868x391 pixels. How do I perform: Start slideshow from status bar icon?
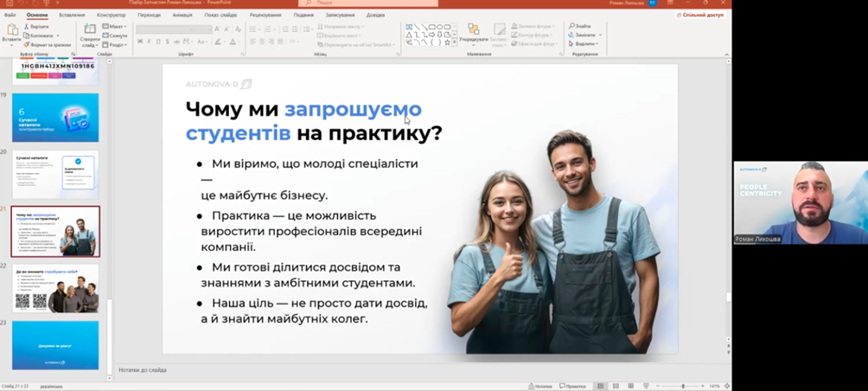coord(644,386)
